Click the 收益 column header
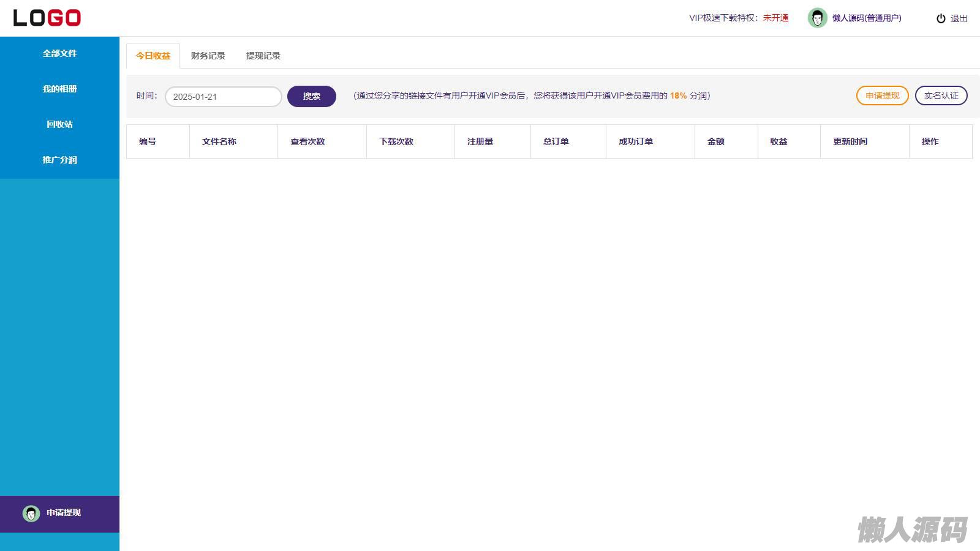The width and height of the screenshot is (980, 551). [x=778, y=141]
